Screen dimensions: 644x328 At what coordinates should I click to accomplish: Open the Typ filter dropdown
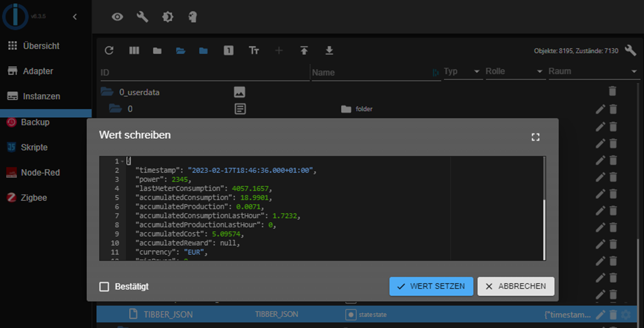pos(463,72)
